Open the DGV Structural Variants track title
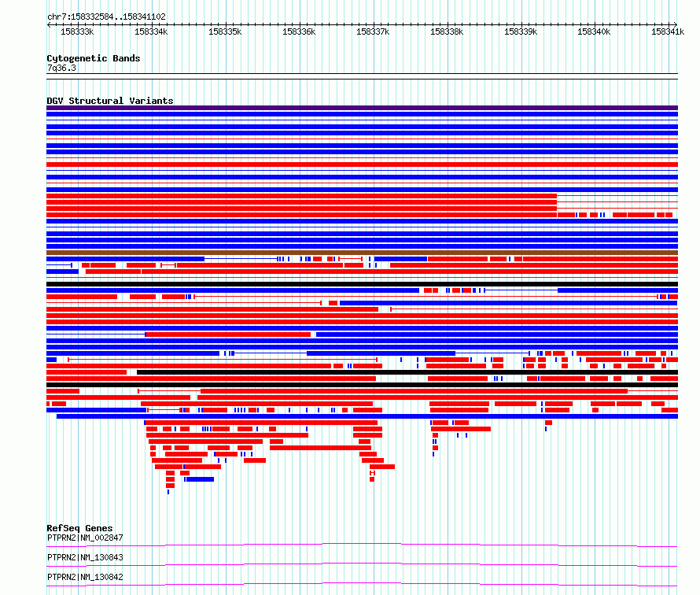This screenshot has height=595, width=700. tap(110, 101)
